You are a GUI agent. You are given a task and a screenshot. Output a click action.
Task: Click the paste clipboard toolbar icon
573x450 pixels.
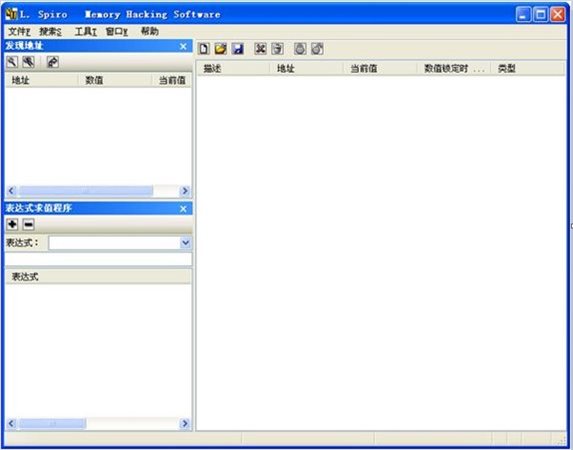[277, 49]
